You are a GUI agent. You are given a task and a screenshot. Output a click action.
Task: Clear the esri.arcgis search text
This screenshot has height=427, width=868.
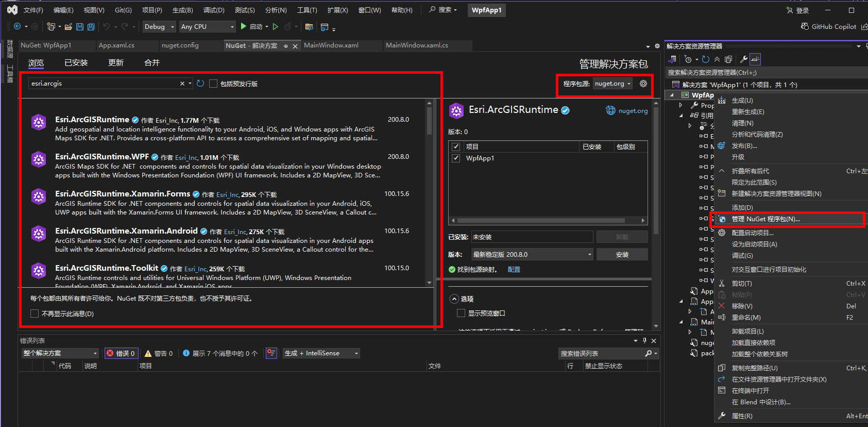tap(182, 84)
